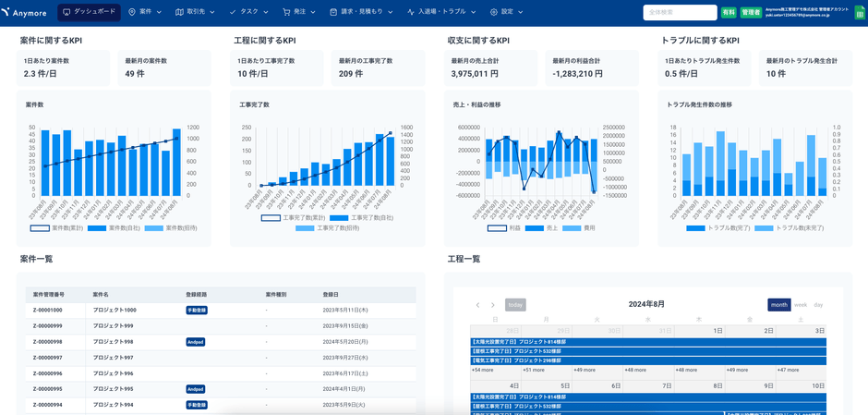The image size is (868, 415).
Task: Click the トラブル数(完了) legend color swatch
Action: pos(695,227)
